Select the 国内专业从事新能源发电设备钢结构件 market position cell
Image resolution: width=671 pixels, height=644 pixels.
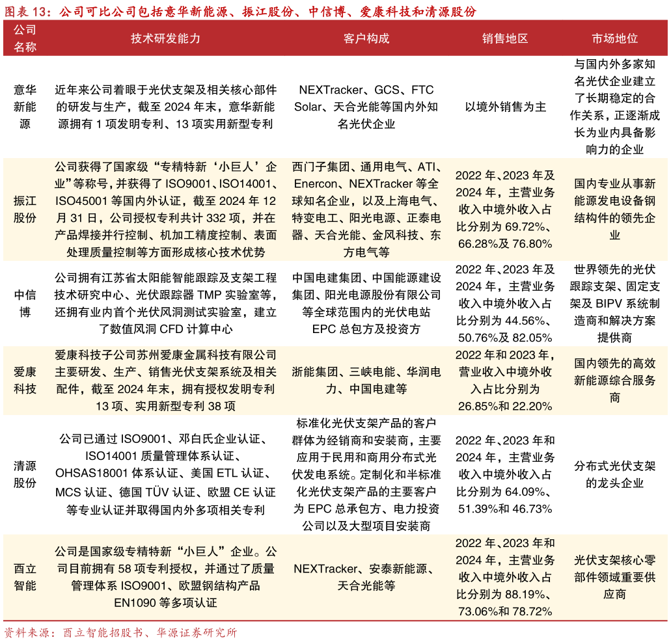pyautogui.click(x=614, y=209)
